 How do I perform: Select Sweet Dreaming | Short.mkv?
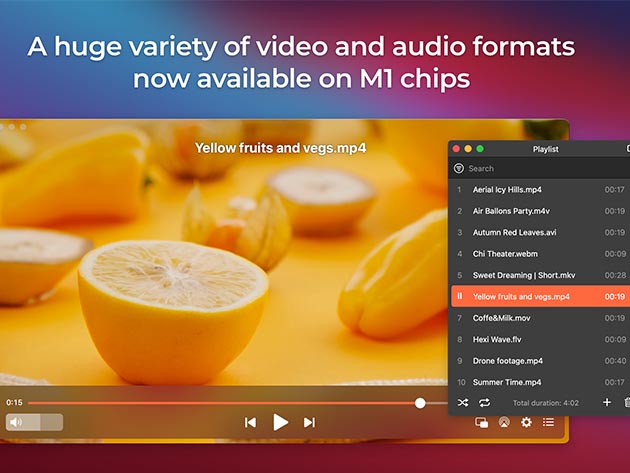point(539,275)
